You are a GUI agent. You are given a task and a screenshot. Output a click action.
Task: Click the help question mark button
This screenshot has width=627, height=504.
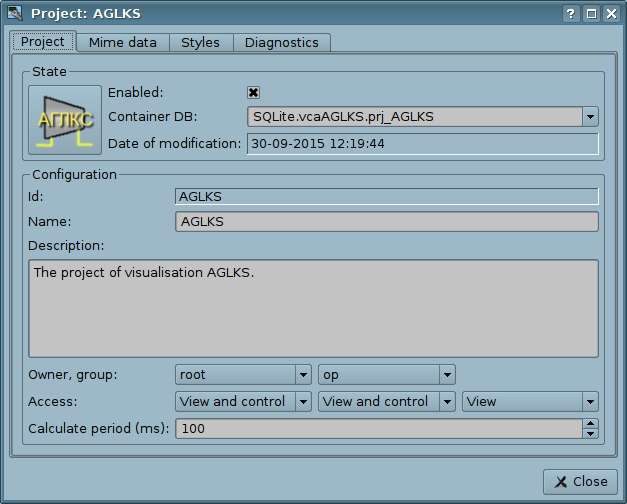coord(571,14)
